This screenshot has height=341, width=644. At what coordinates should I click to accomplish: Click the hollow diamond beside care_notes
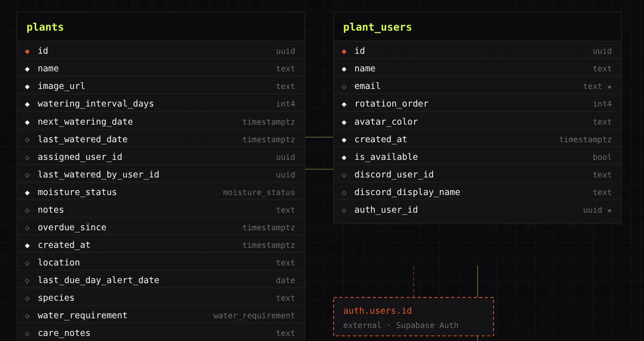[x=27, y=333]
